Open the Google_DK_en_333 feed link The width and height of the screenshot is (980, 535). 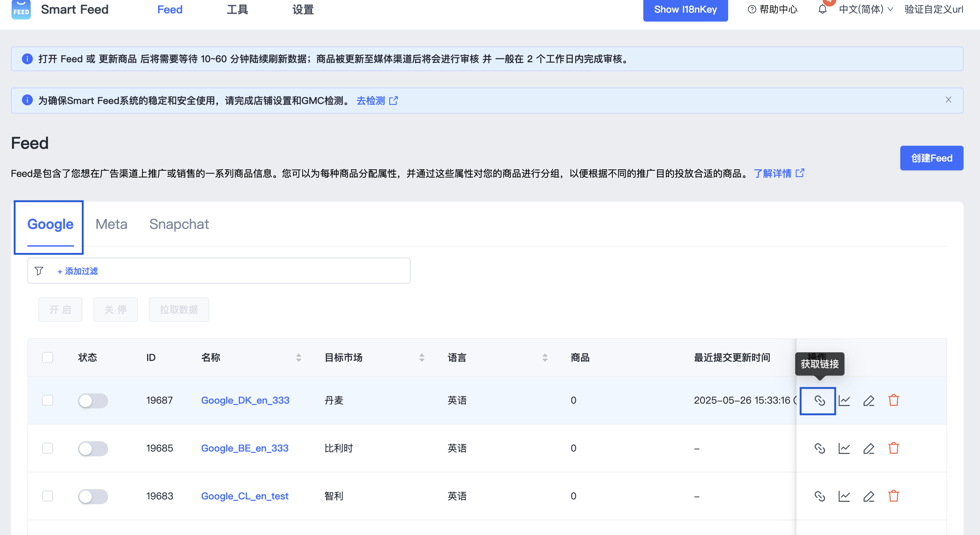click(x=245, y=400)
